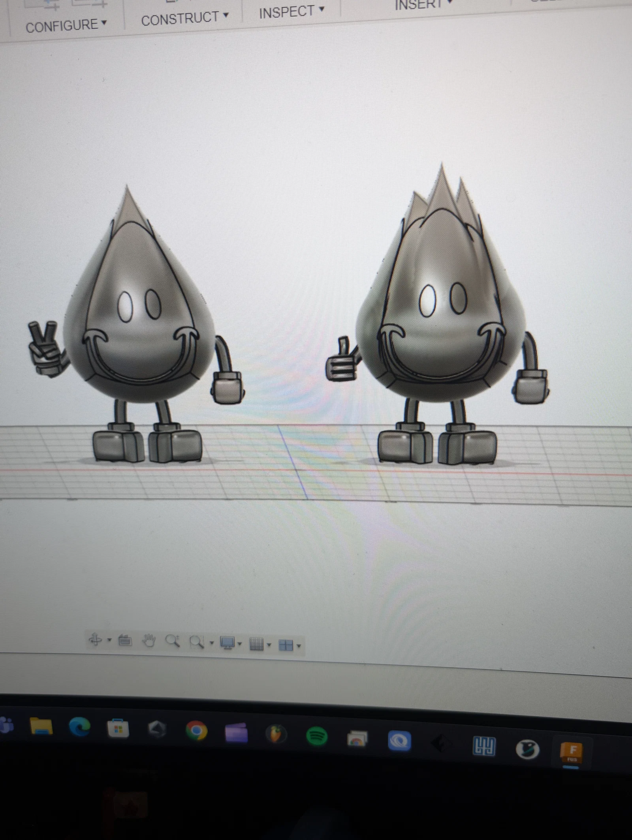The width and height of the screenshot is (632, 840).
Task: Open the CONSTRUCT toolbar menu
Action: click(x=184, y=19)
